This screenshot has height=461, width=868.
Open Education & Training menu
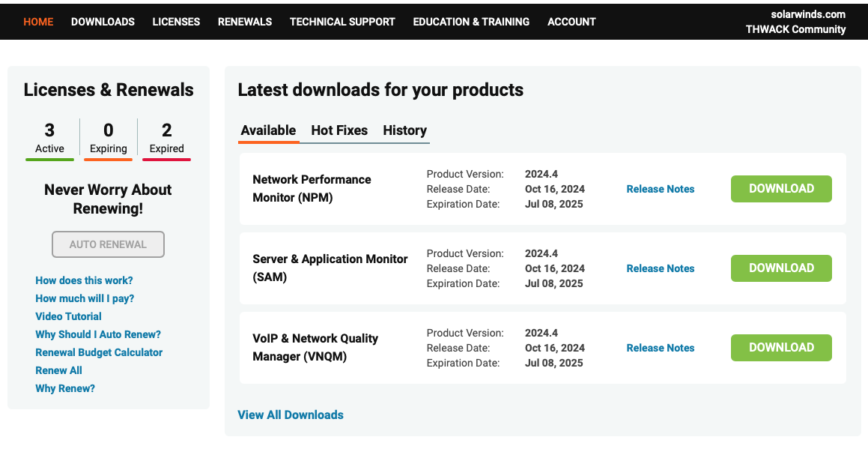(x=471, y=22)
